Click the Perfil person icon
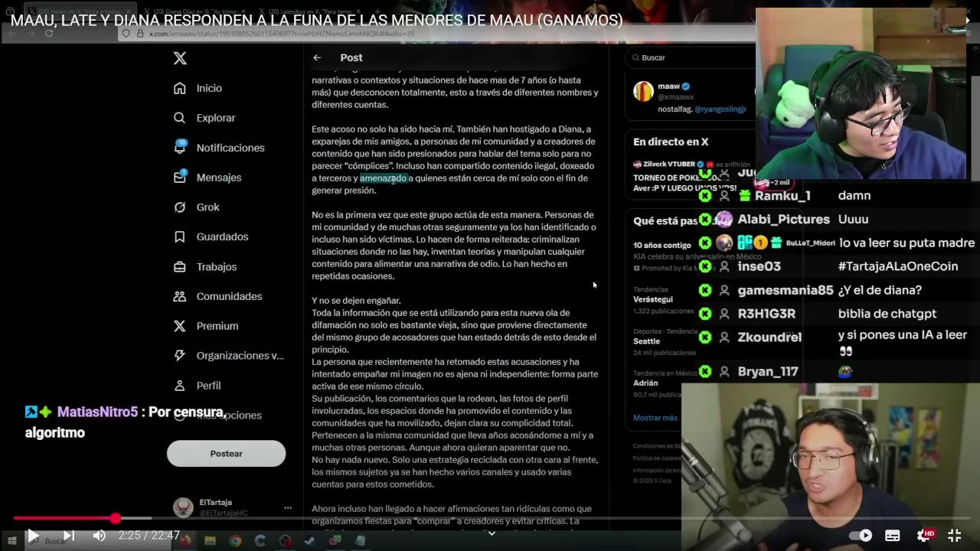Image resolution: width=980 pixels, height=551 pixels. tap(180, 386)
